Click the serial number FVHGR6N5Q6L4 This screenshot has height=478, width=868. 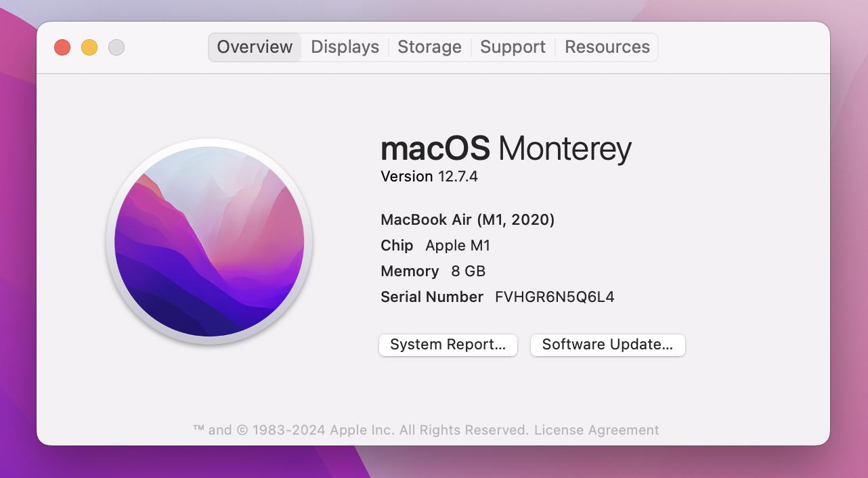[x=555, y=297]
